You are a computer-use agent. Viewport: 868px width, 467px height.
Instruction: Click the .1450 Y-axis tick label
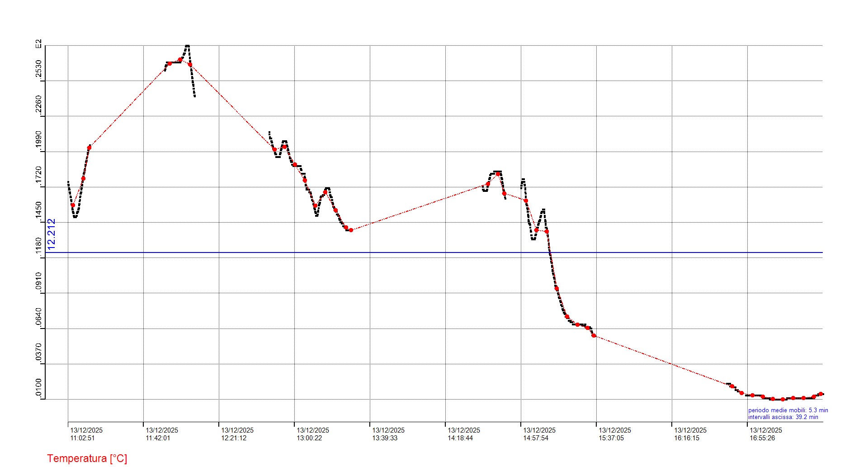[39, 211]
